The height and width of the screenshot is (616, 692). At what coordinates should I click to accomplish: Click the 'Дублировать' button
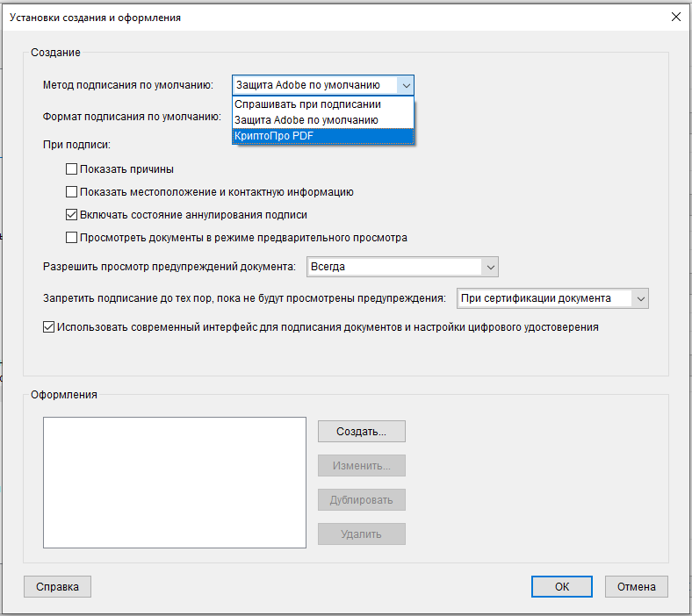coord(361,500)
